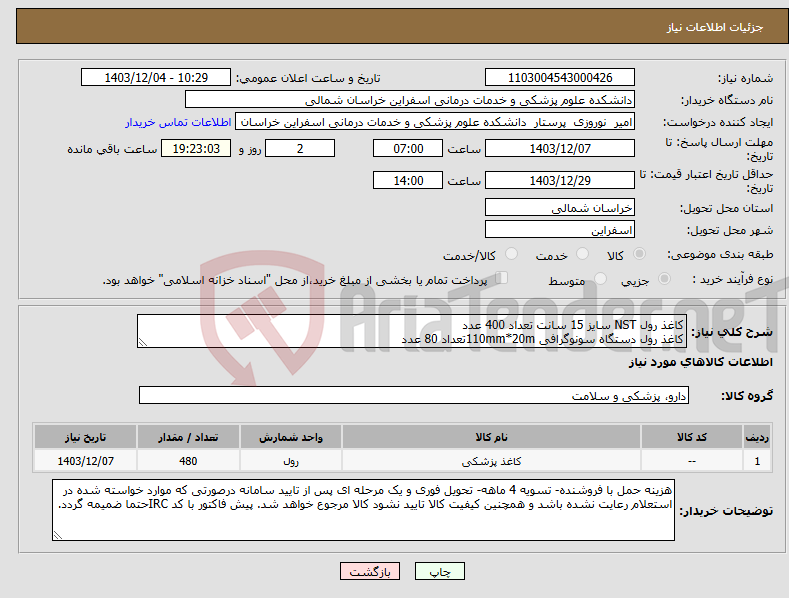Use resize handle of buyer notes textarea
This screenshot has width=789, height=598.
tap(58, 536)
